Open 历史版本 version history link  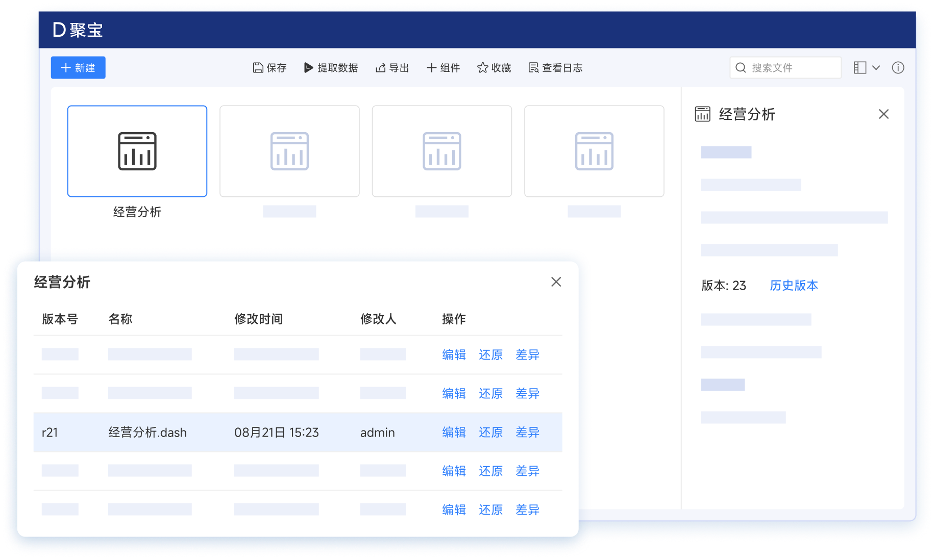(794, 286)
